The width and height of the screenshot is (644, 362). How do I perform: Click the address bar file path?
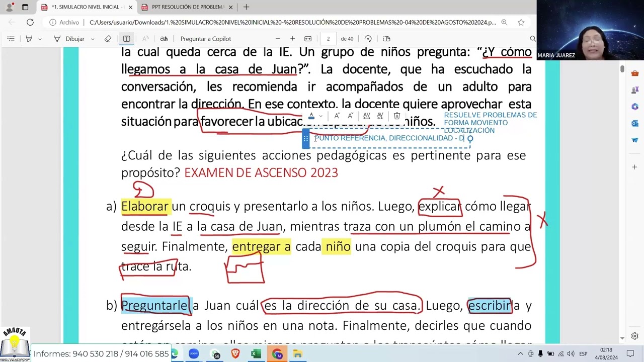[292, 22]
